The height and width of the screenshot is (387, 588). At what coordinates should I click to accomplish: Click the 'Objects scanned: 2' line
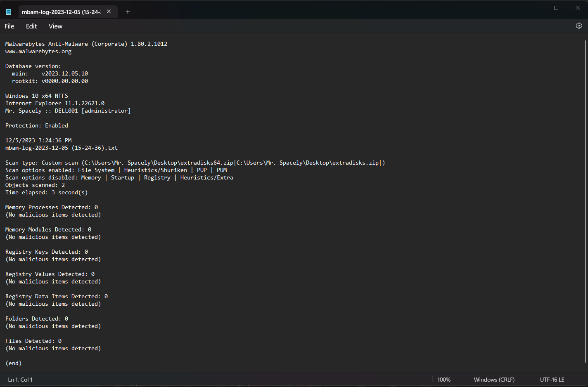35,185
